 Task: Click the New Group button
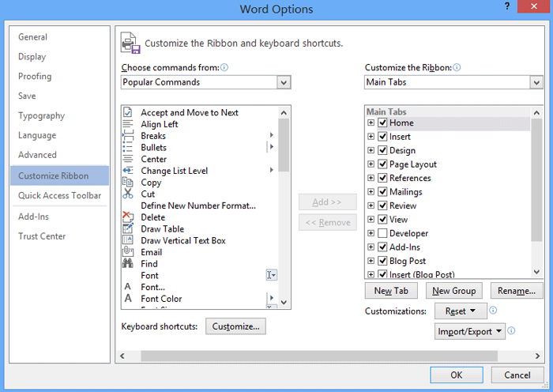454,291
